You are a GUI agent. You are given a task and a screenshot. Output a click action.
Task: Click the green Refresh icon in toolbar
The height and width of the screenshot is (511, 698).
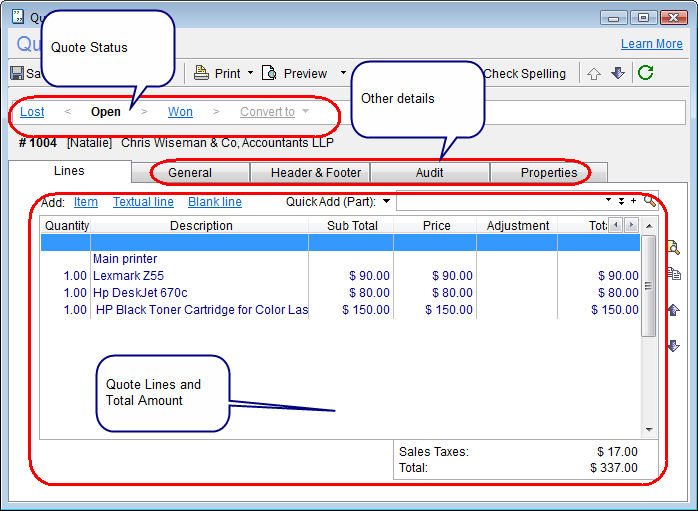pyautogui.click(x=646, y=73)
